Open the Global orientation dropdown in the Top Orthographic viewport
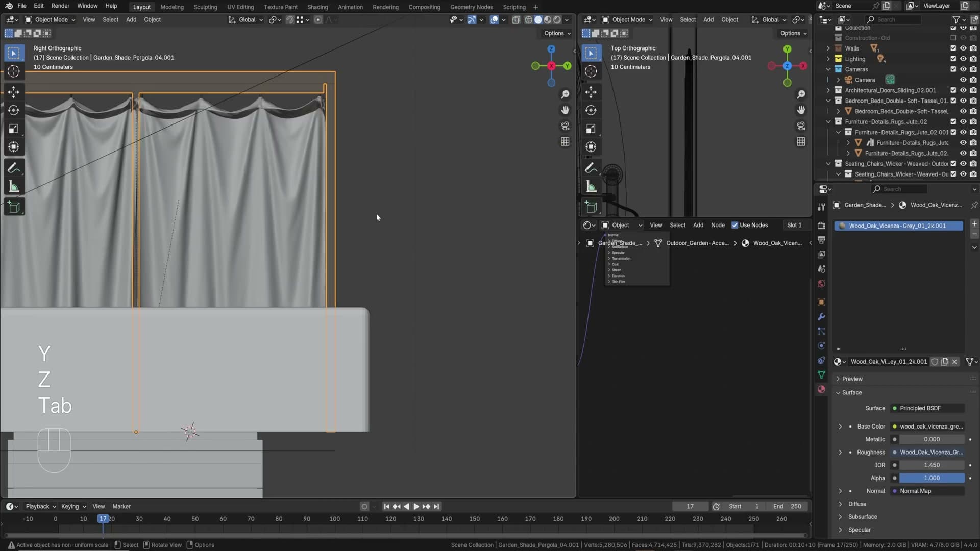980x551 pixels. (x=769, y=20)
